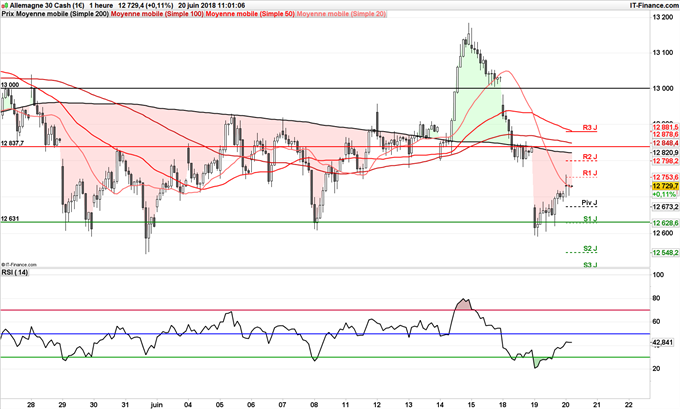Click the 08 date axis label
The width and height of the screenshot is (680, 409).
(314, 405)
